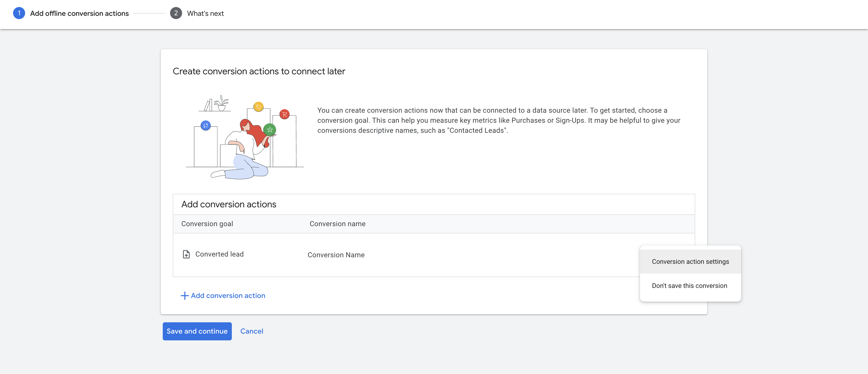Image resolution: width=868 pixels, height=374 pixels.
Task: Open Conversion action settings from menu
Action: point(690,262)
